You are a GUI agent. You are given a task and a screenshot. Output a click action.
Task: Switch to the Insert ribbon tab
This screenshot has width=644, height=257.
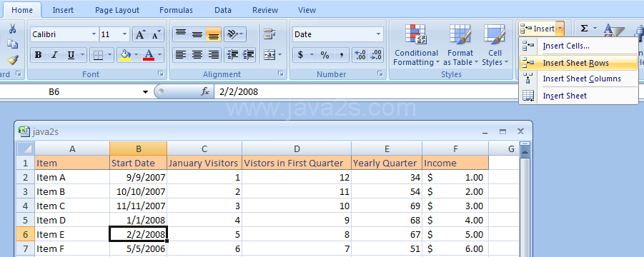click(x=63, y=10)
